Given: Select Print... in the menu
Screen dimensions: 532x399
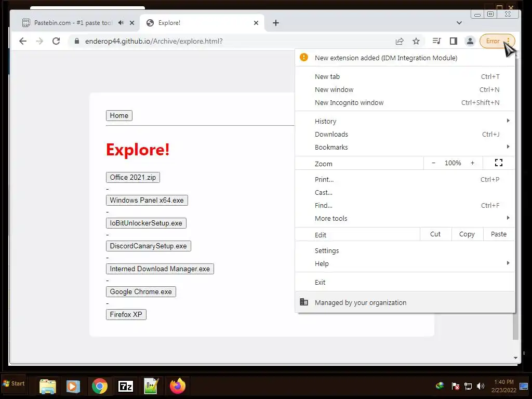Looking at the screenshot, I should (405, 179).
